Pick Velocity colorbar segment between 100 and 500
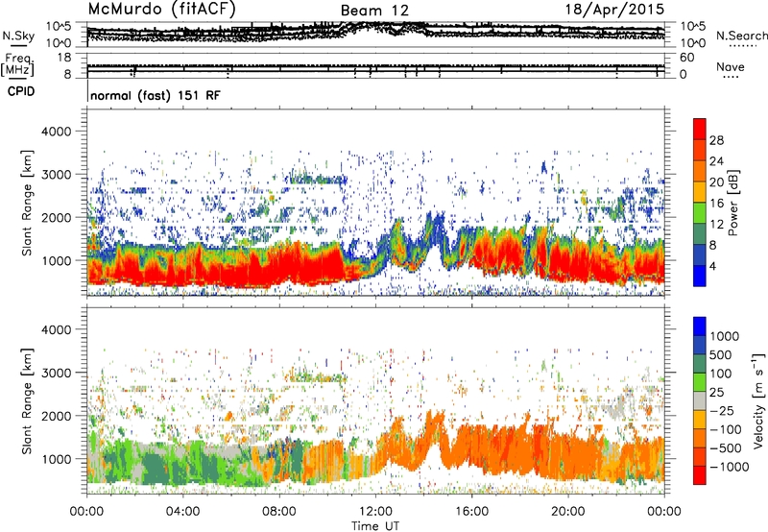This screenshot has height=532, width=768. (x=700, y=364)
